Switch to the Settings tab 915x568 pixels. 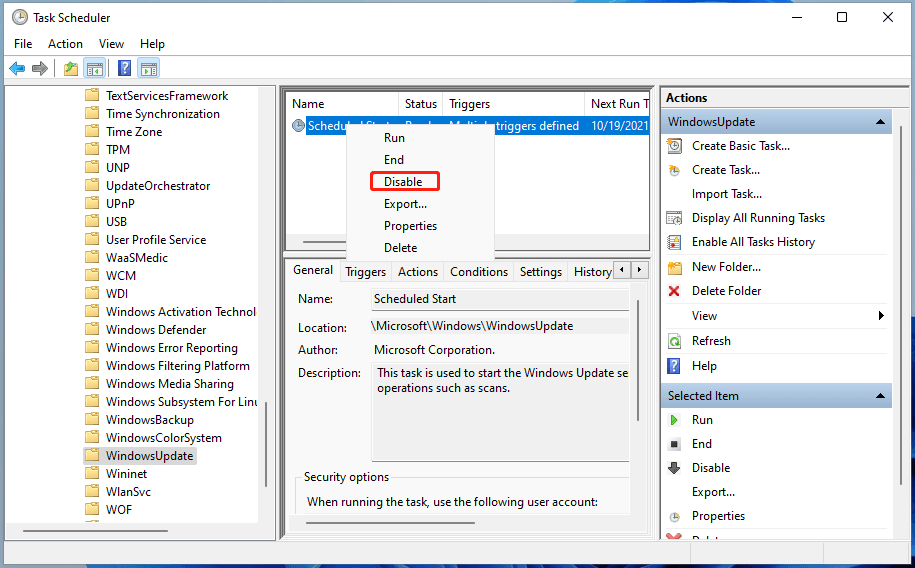(x=541, y=272)
